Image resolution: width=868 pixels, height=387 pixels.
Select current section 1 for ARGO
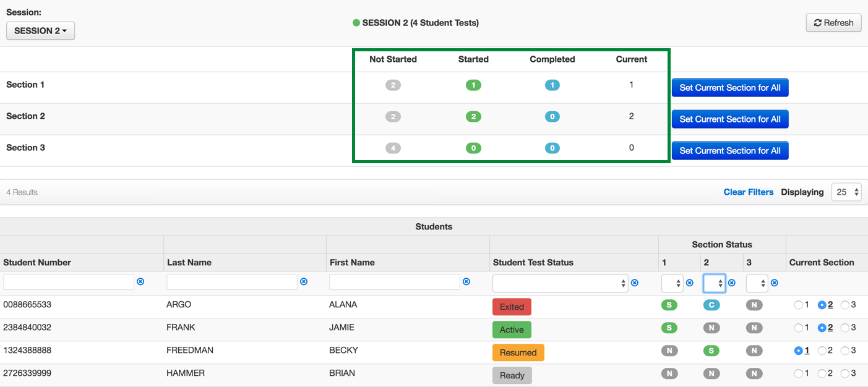(798, 305)
